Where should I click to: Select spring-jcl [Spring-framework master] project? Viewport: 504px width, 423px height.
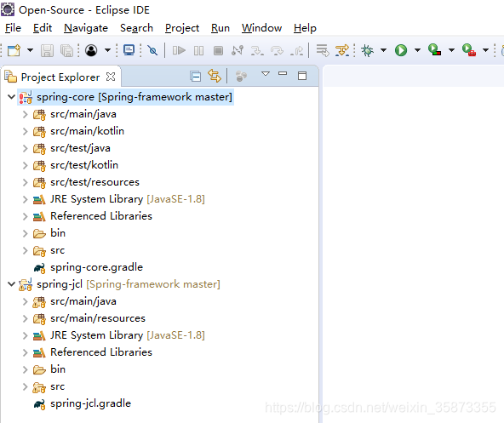(129, 284)
